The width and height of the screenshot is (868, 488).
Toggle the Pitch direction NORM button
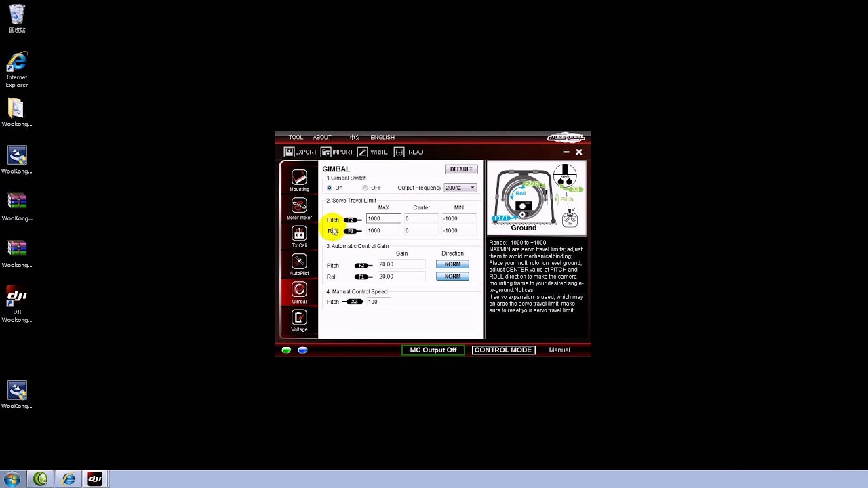pyautogui.click(x=452, y=264)
